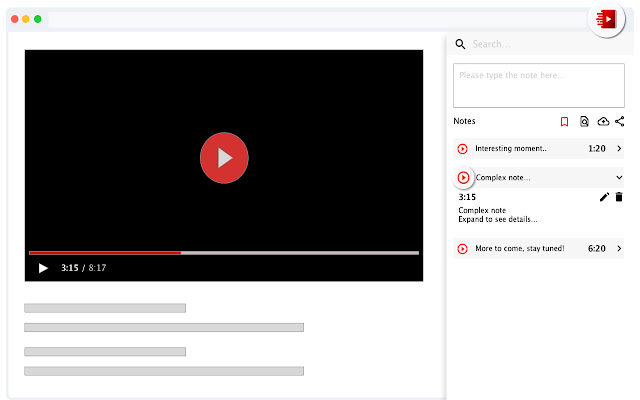Expand the More to come, stay tuned note
This screenshot has width=640, height=400.
coord(619,248)
